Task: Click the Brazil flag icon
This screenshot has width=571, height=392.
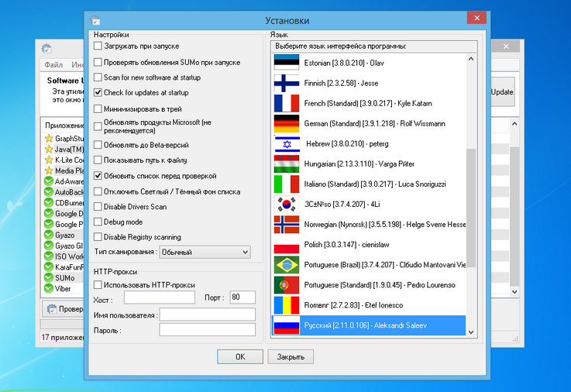Action: click(x=286, y=265)
